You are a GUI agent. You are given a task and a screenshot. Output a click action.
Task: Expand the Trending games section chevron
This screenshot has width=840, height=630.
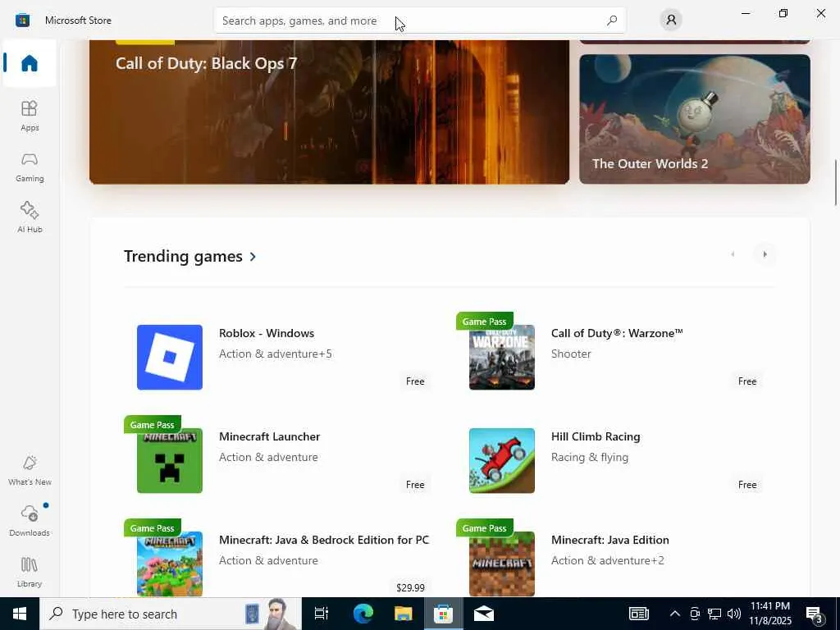(x=253, y=257)
